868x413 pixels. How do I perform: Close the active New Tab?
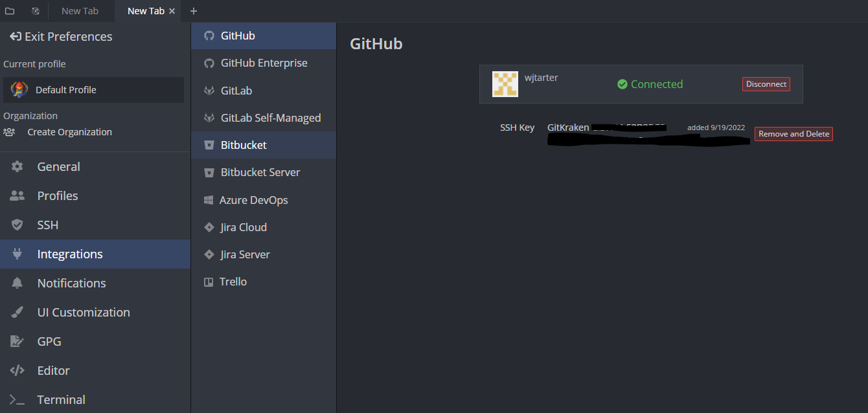pyautogui.click(x=172, y=11)
